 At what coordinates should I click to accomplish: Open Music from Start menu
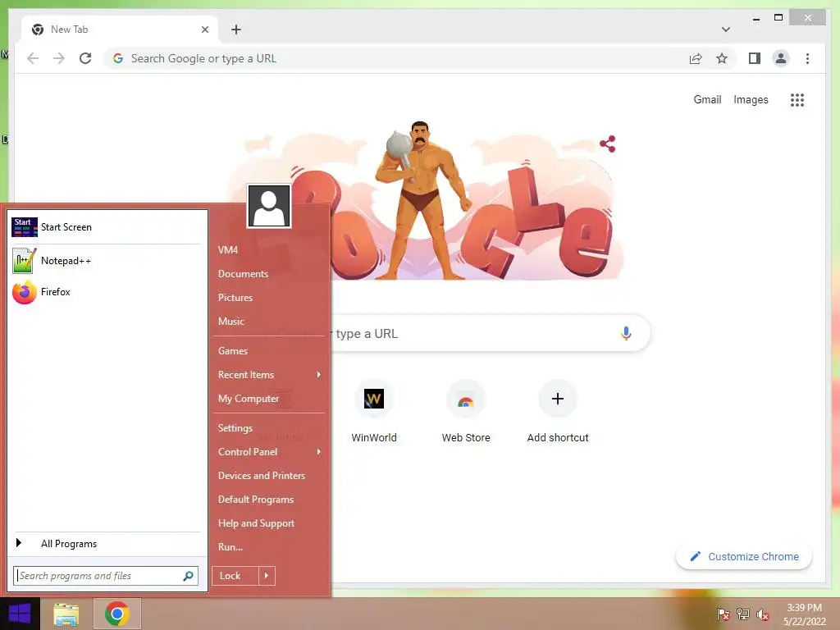point(231,322)
